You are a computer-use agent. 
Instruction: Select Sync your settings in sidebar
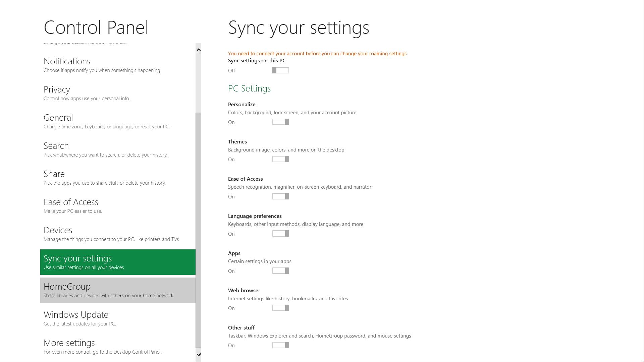[x=118, y=262]
